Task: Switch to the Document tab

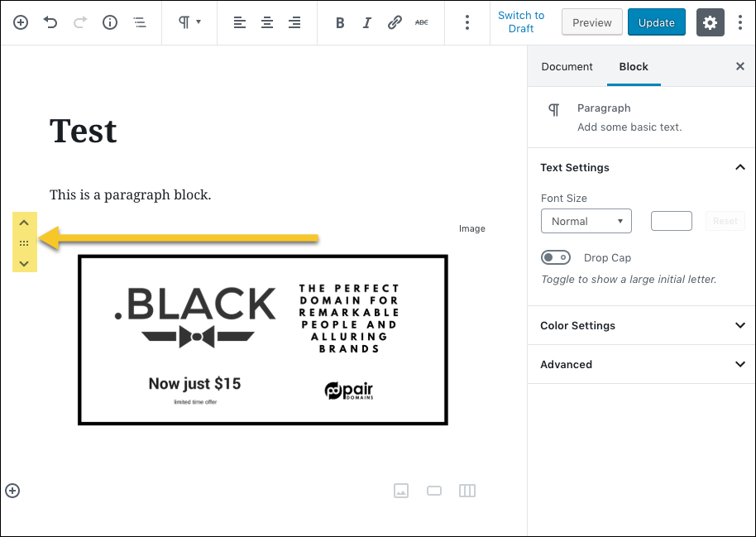Action: coord(567,66)
